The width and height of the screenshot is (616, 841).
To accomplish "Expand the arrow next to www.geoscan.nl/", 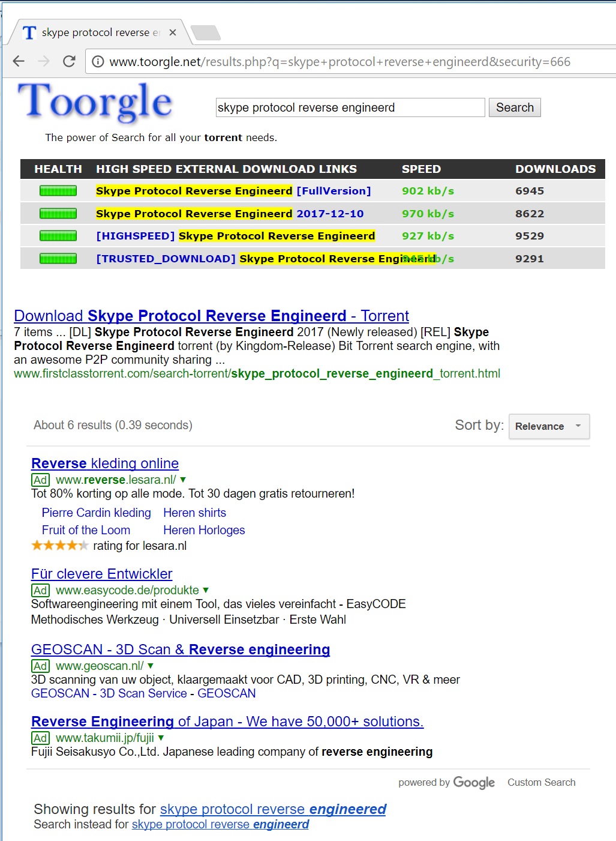I will point(151,666).
